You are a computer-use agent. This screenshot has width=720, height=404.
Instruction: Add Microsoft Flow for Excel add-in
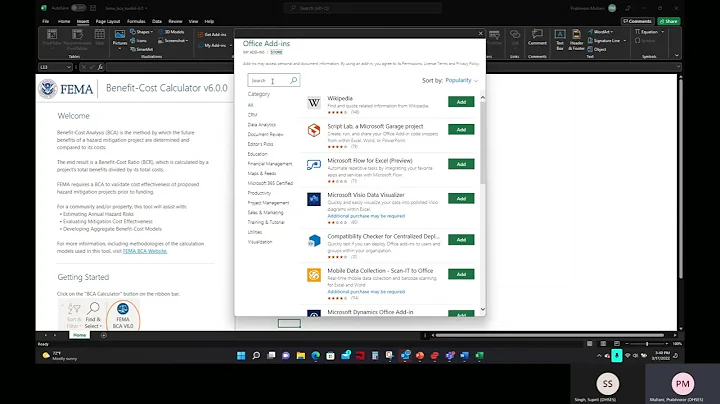pos(461,164)
